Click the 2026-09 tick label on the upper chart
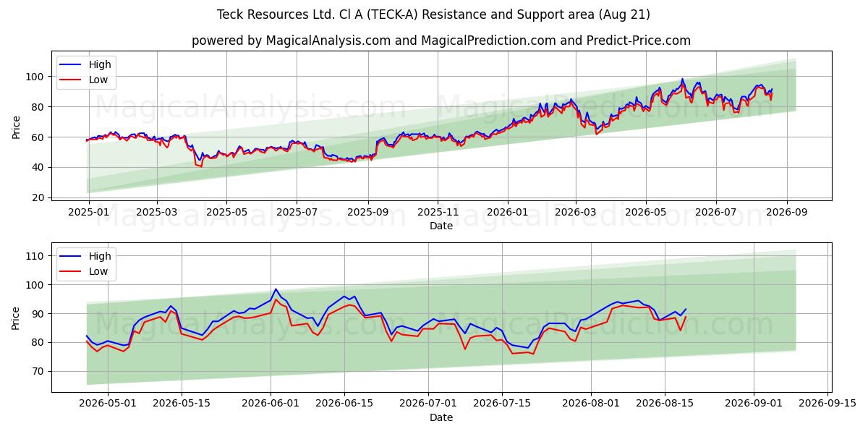This screenshot has height=434, width=868. (786, 212)
